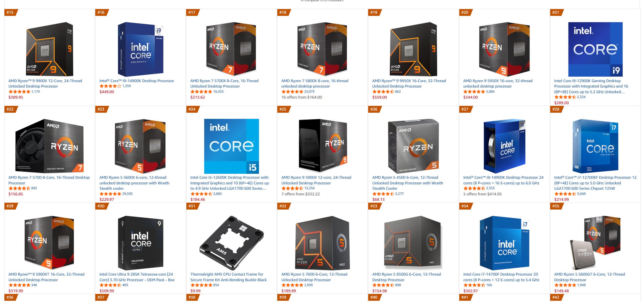Open the Intel Core i7-12700KF box image
644x302 pixels.
coord(595,146)
